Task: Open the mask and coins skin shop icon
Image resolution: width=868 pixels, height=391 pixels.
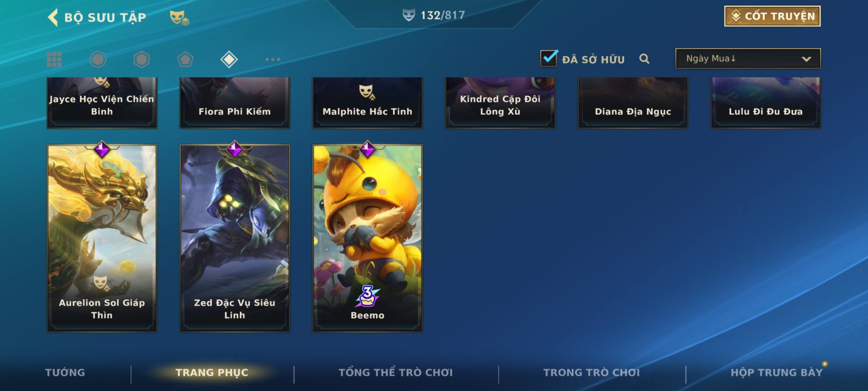Action: coord(179,17)
